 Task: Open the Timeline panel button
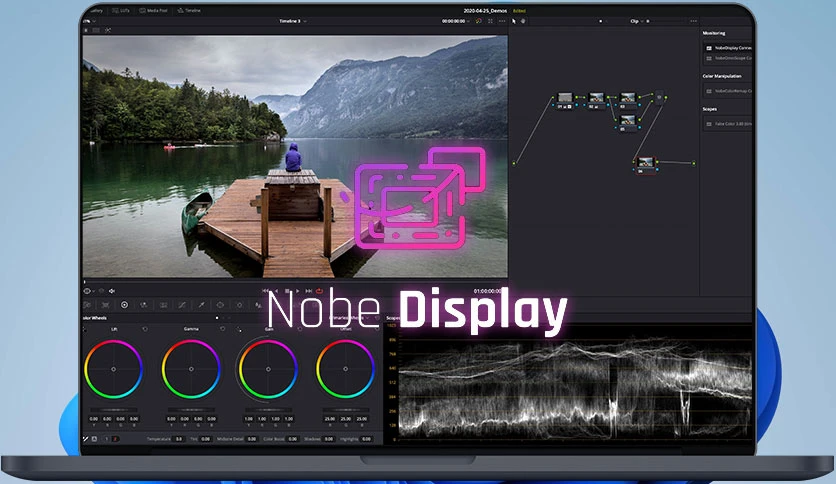click(x=189, y=10)
